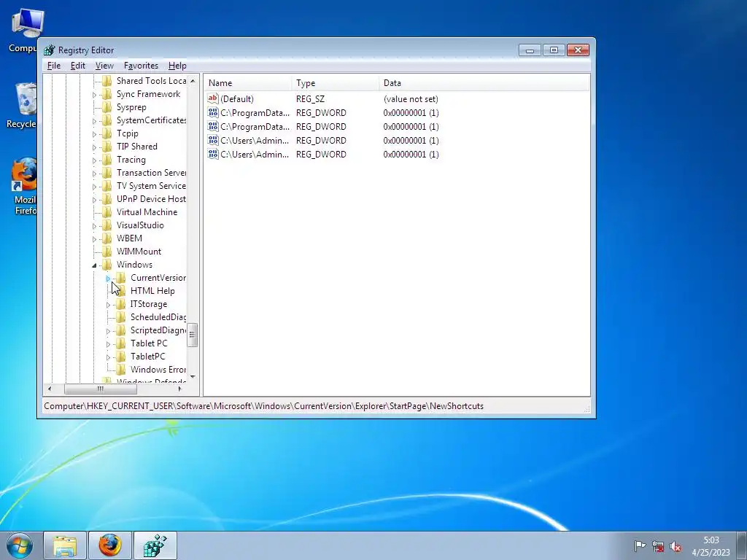Screen dimensions: 747x560
Task: Click the tree pane horizontal scroll right arrow
Action: 179,389
